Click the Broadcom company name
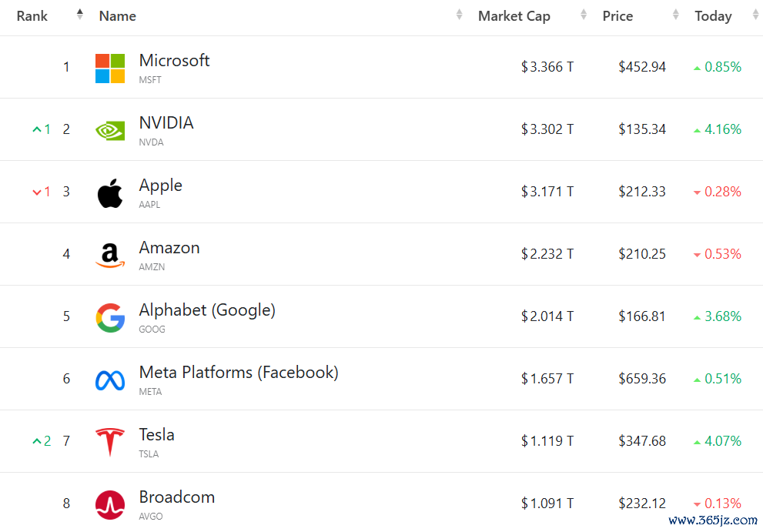Image resolution: width=763 pixels, height=532 pixels. point(177,497)
